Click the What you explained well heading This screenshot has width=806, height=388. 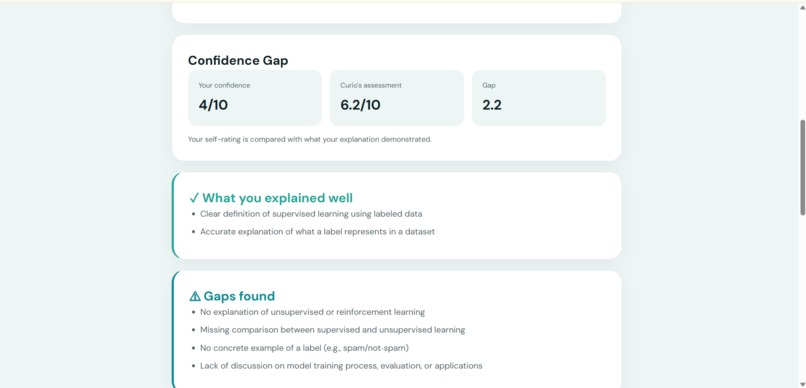coord(278,198)
